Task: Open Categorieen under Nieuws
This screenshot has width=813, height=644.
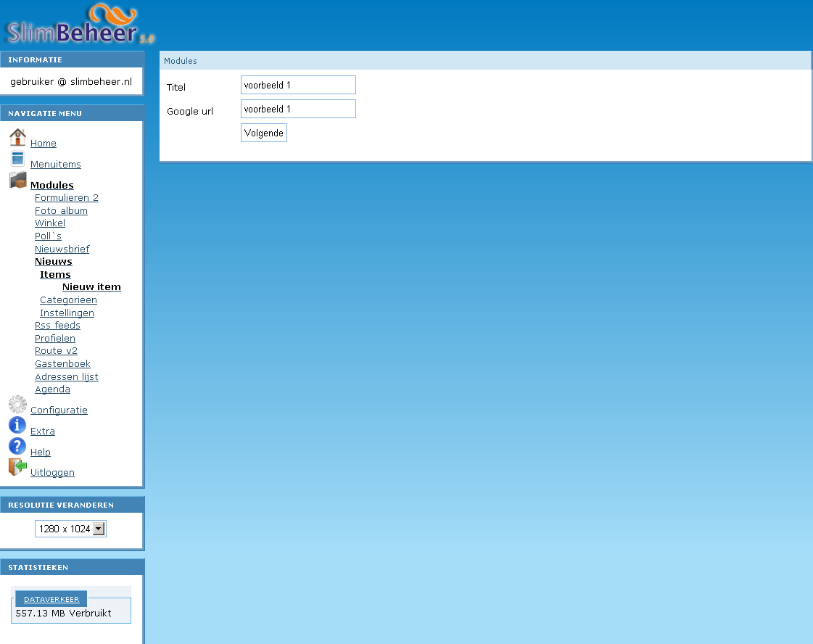Action: coord(68,300)
